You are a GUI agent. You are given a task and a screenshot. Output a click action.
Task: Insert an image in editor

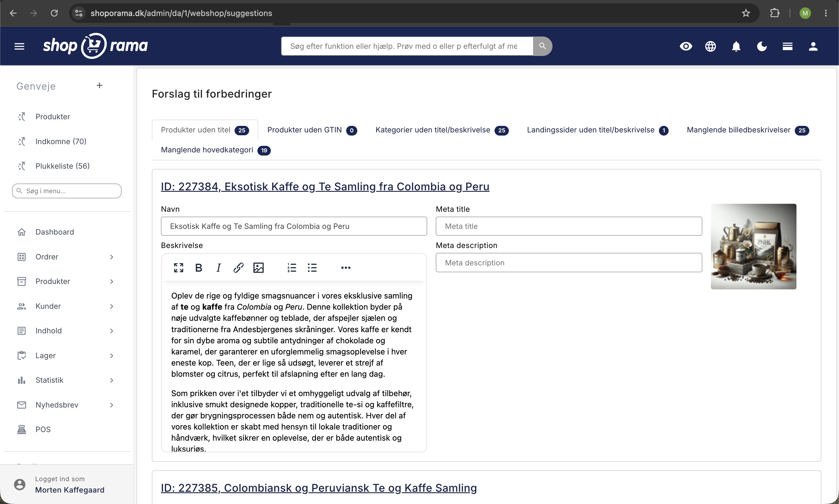258,268
